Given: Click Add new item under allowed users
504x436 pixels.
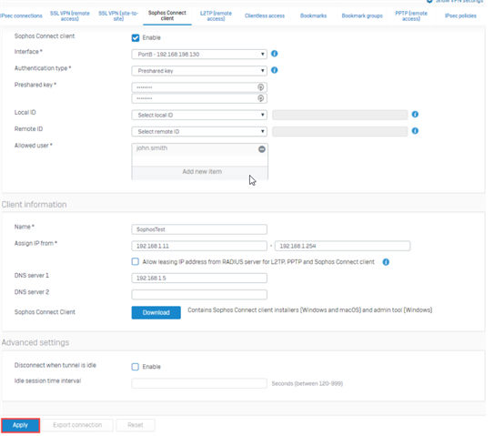Looking at the screenshot, I should coord(199,172).
